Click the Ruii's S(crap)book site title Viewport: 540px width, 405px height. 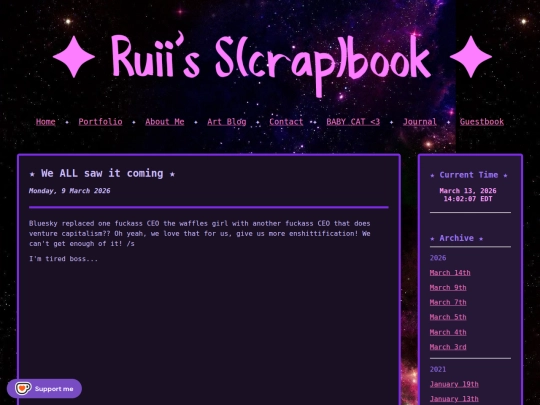(271, 62)
